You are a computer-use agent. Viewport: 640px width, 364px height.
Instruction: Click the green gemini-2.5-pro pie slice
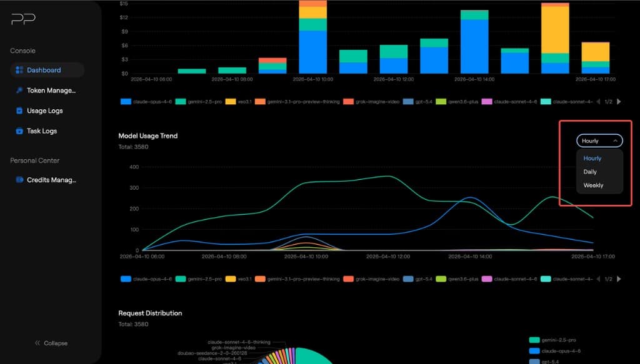311,357
